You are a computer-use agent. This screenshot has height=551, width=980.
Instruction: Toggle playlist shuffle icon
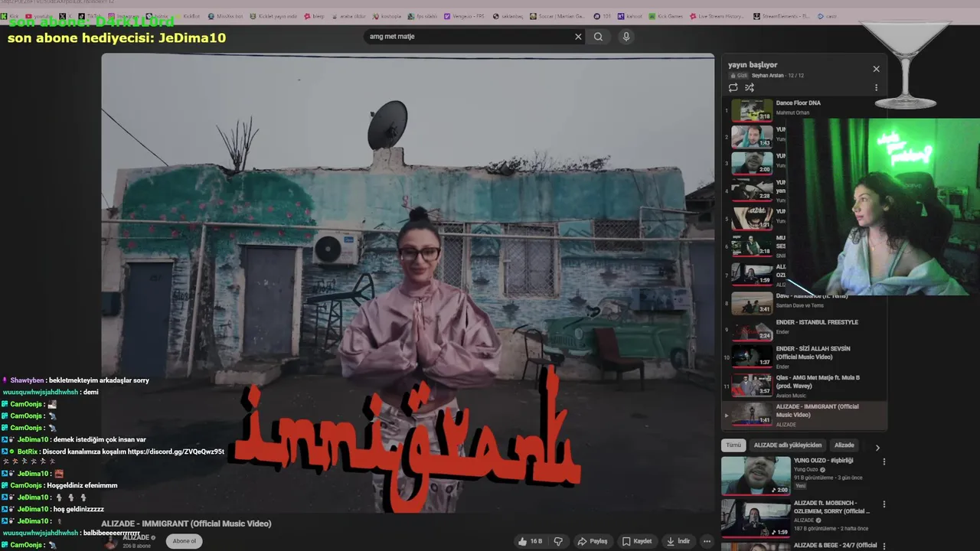[x=750, y=88]
